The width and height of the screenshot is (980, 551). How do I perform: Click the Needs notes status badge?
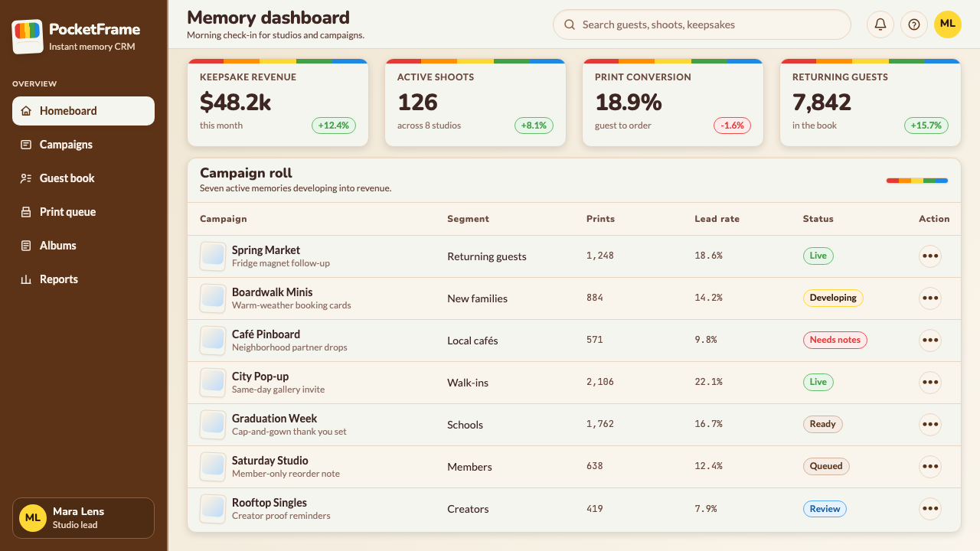835,340
